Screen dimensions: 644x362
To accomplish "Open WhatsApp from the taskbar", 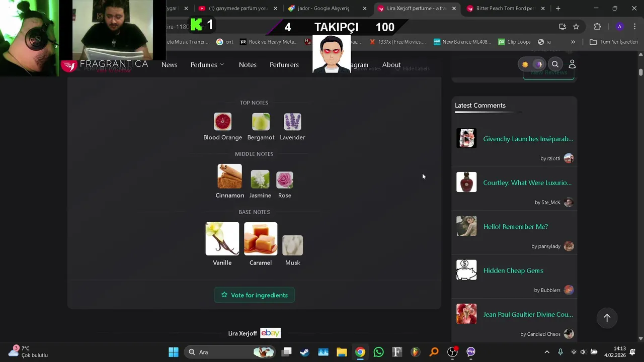I will [378, 352].
